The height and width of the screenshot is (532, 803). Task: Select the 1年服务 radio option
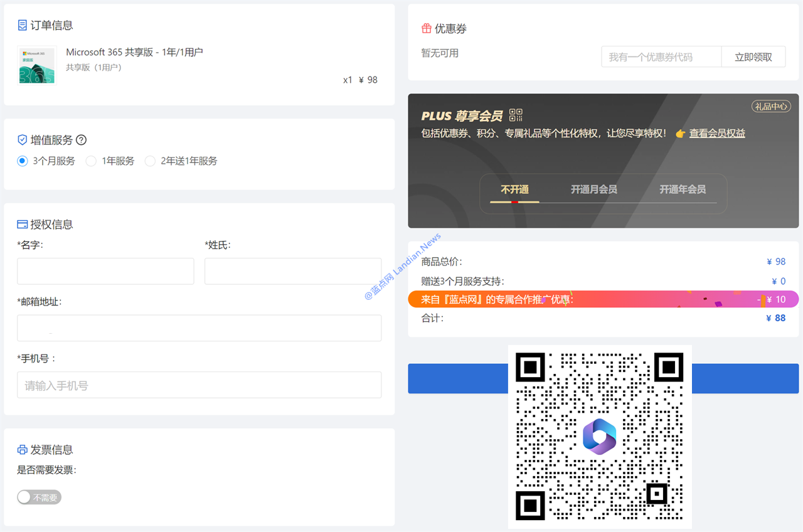[x=91, y=161]
